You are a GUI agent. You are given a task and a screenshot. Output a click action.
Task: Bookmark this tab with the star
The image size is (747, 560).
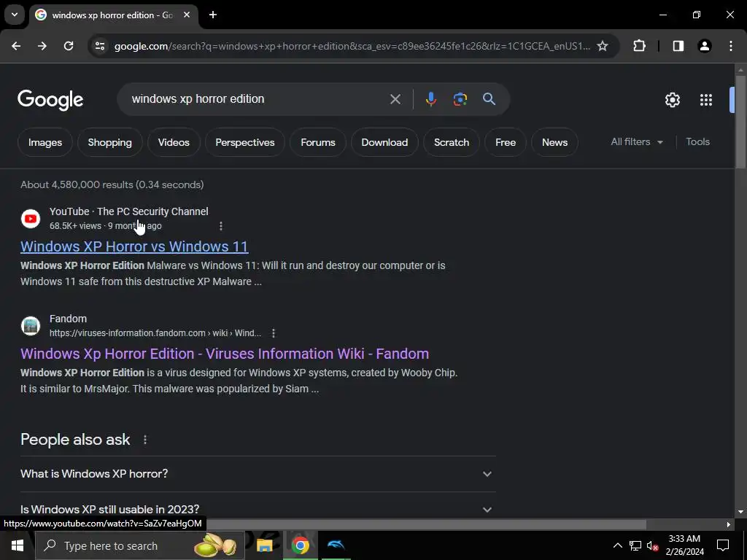pos(603,46)
